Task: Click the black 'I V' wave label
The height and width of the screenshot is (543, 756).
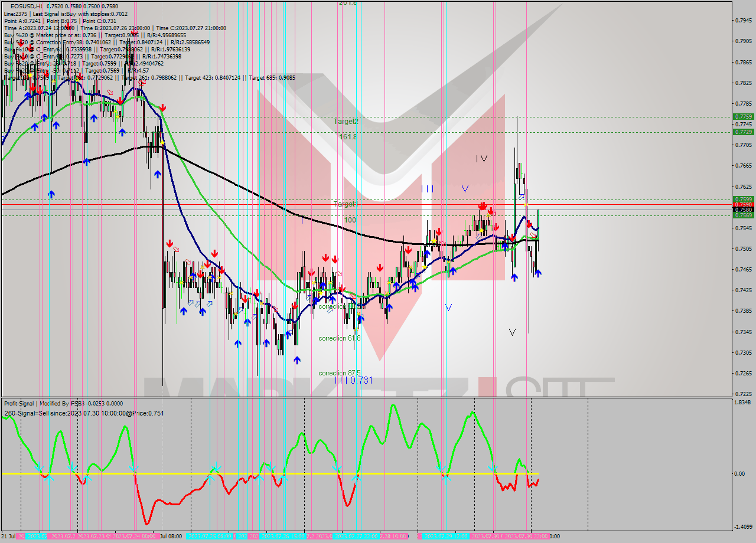Action: (x=482, y=159)
